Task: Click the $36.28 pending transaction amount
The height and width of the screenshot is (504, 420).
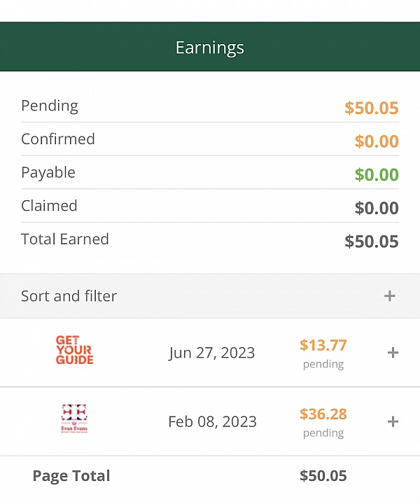Action: click(323, 414)
